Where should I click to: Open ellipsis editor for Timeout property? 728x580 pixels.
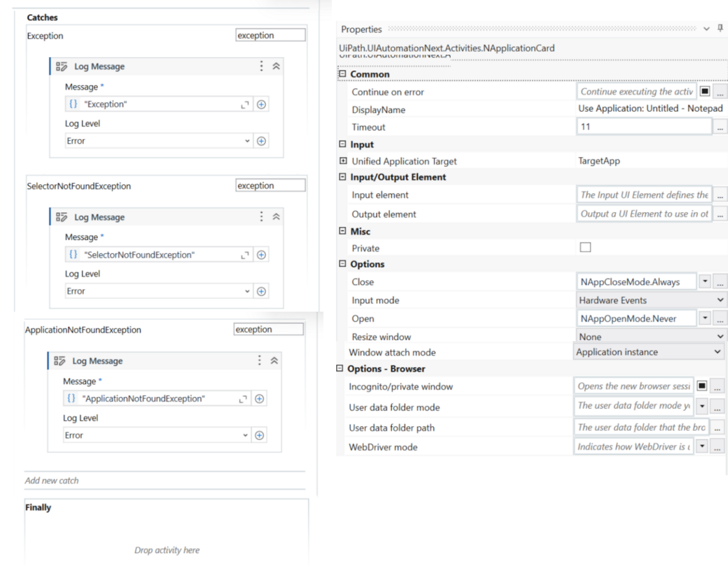[720, 127]
